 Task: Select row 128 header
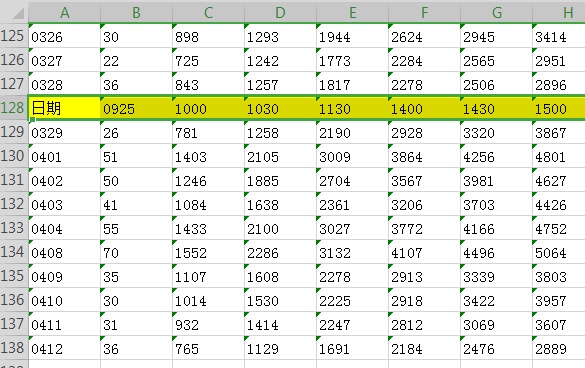(14, 108)
